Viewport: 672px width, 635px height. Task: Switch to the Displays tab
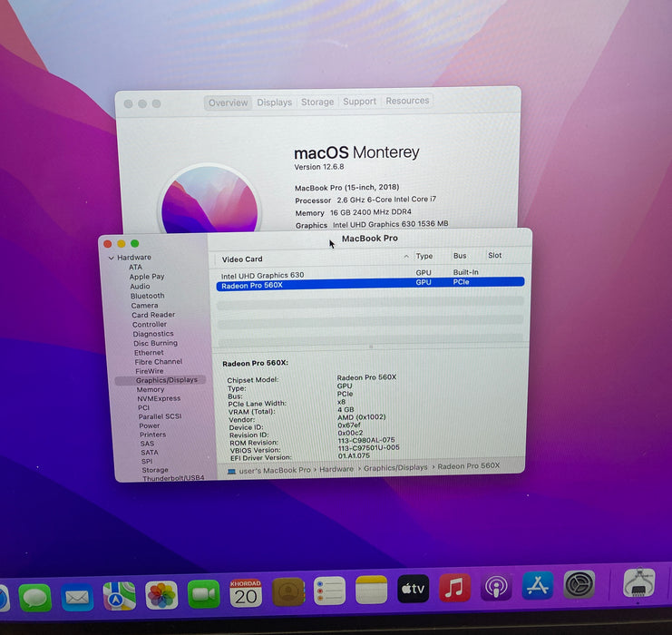click(x=274, y=103)
